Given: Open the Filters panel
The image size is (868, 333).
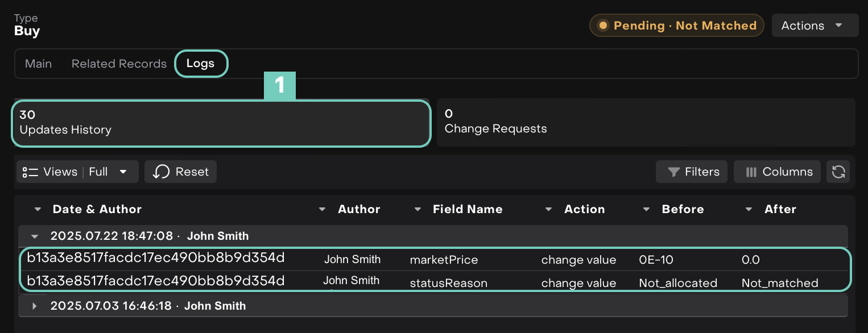Looking at the screenshot, I should tap(692, 172).
